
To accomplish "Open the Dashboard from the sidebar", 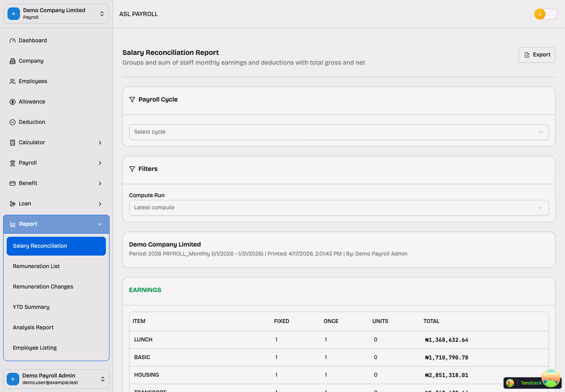I will click(13, 40).
